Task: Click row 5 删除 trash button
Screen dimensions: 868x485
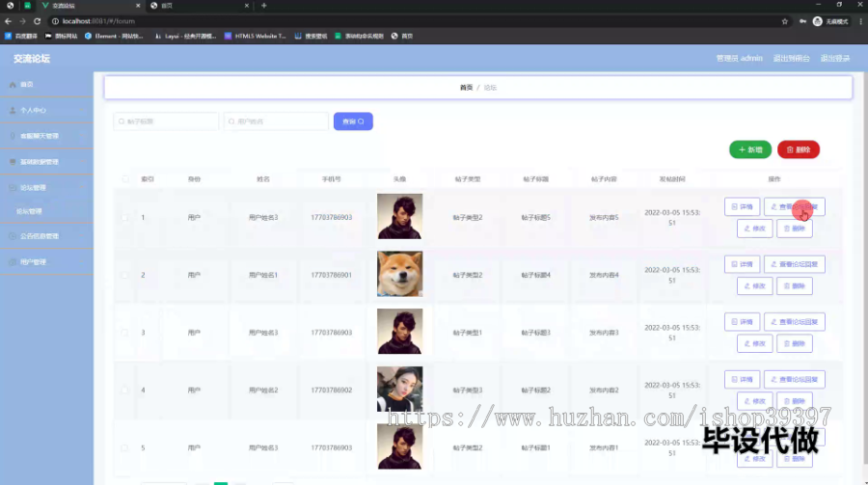Action: tap(795, 458)
